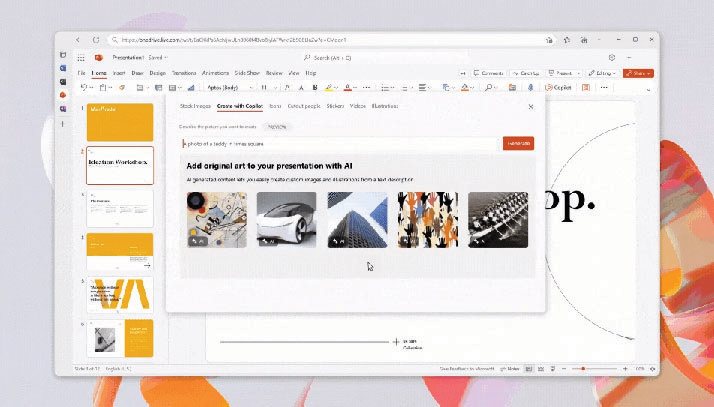Expand the Editing mode dropdown
Viewport: 714px width, 407px height.
(603, 73)
